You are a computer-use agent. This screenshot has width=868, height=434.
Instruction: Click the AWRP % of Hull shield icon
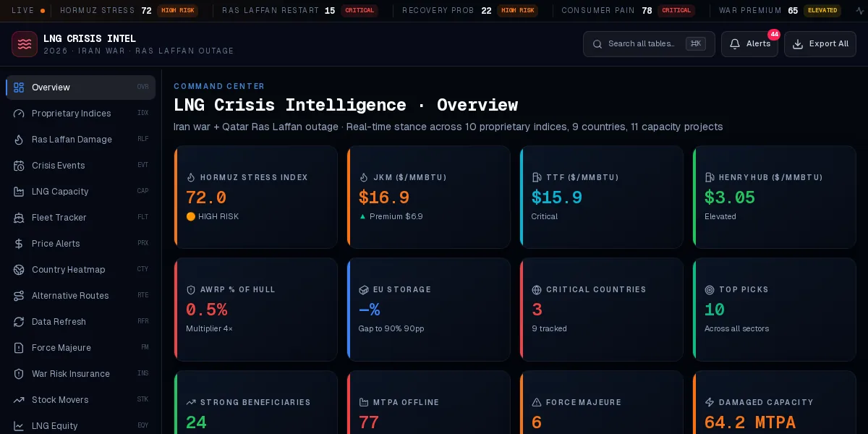pos(191,289)
